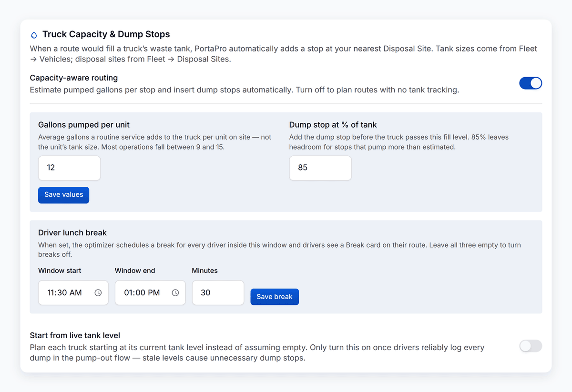Click the break Minutes input field
Image resolution: width=572 pixels, height=392 pixels.
tap(218, 292)
